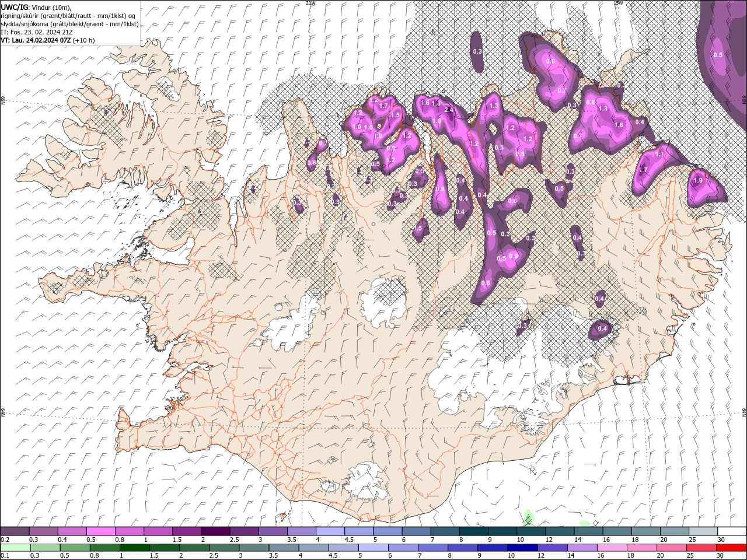Click the pale green 0.1 rain-scale swatch
The width and height of the screenshot is (747, 560).
click(x=16, y=548)
